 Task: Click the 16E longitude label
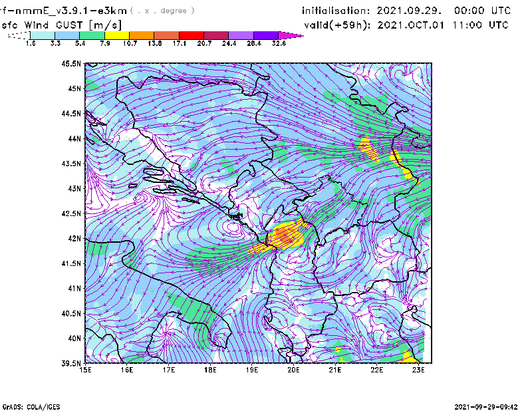[127, 370]
